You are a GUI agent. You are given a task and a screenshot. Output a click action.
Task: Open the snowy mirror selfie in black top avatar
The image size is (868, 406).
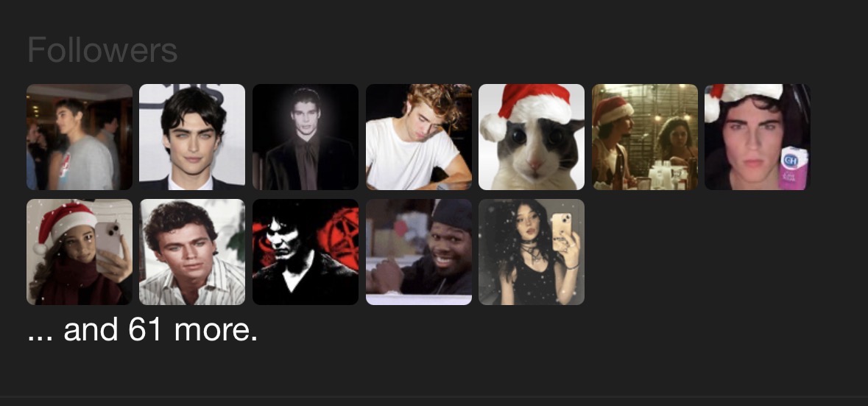[x=532, y=252]
